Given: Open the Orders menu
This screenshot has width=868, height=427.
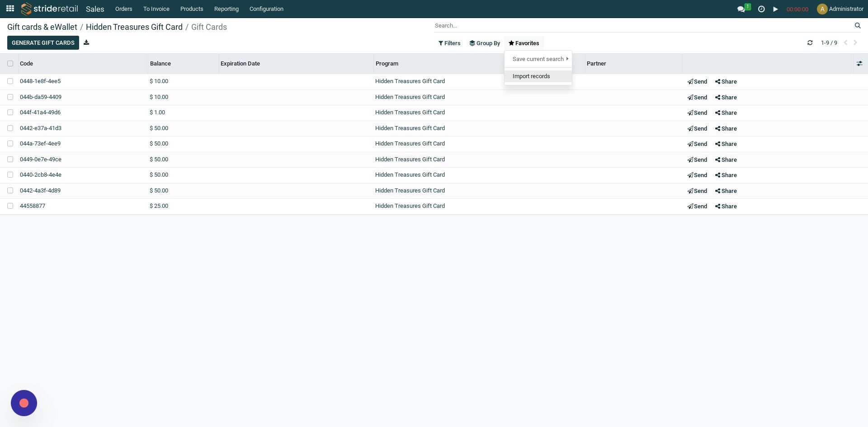Looking at the screenshot, I should click(123, 9).
